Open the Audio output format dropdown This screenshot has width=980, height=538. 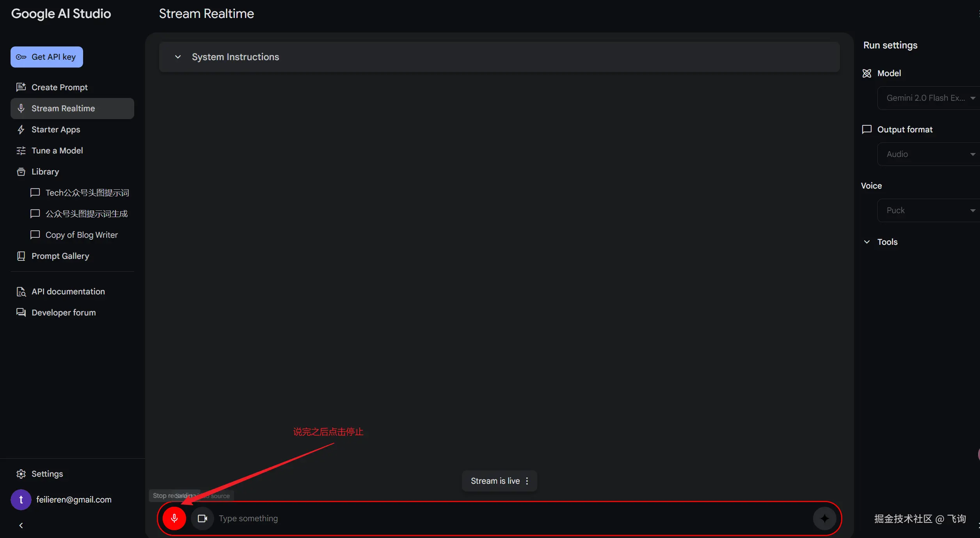tap(929, 154)
